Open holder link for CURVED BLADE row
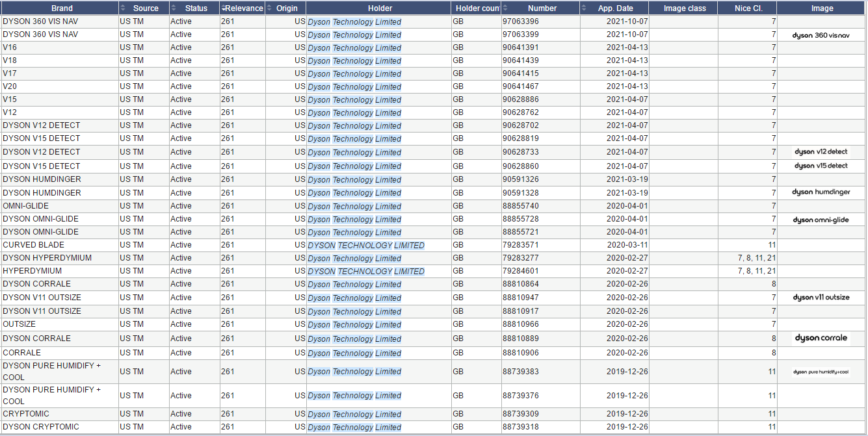 click(x=365, y=245)
